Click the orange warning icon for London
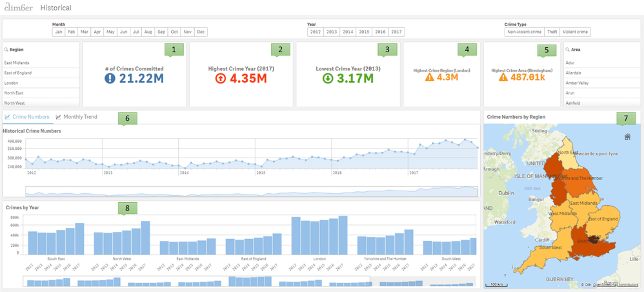Screen dimensions: 644x292 click(x=430, y=77)
